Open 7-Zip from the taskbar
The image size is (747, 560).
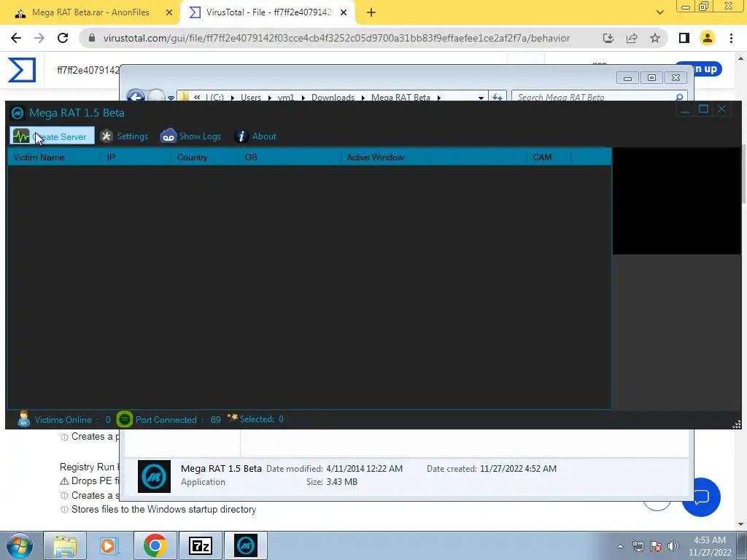[200, 545]
